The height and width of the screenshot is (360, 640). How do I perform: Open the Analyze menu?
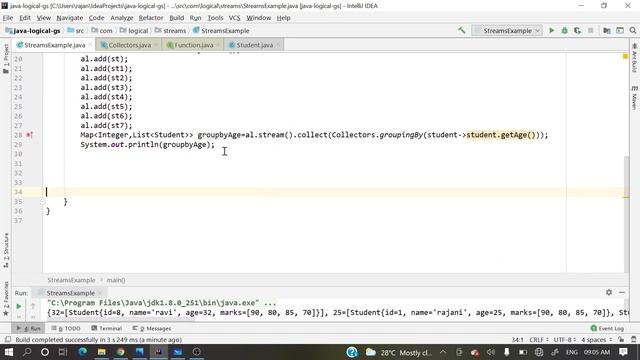click(122, 18)
